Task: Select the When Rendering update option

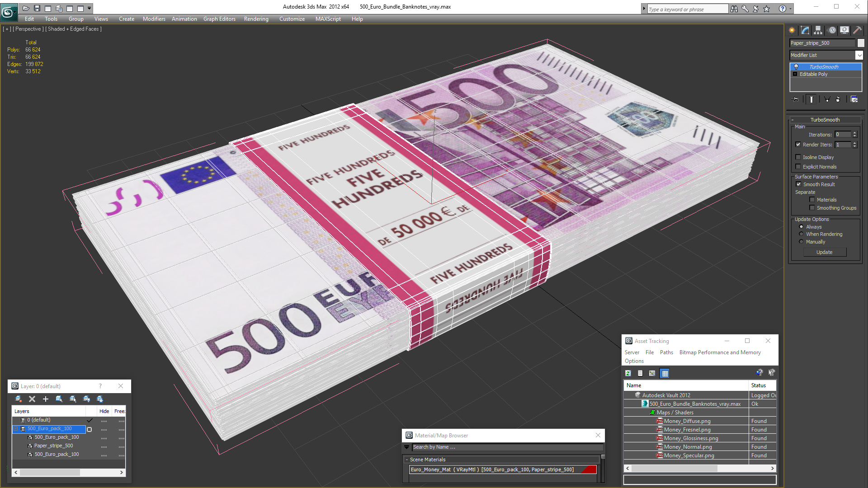Action: (802, 234)
